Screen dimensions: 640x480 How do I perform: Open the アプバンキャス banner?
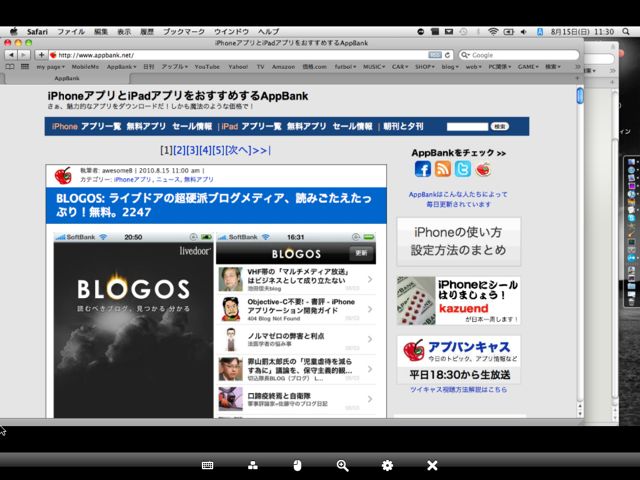coord(459,360)
